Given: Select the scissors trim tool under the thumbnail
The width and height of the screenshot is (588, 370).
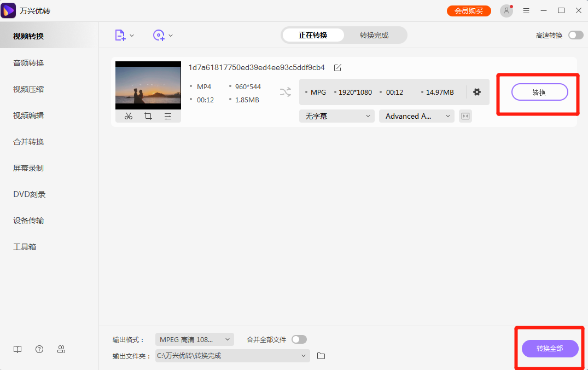Looking at the screenshot, I should pos(128,115).
